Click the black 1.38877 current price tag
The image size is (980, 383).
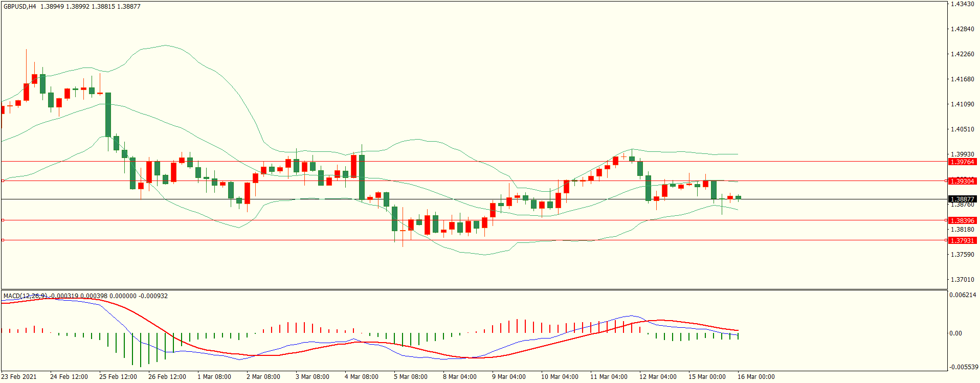point(962,199)
